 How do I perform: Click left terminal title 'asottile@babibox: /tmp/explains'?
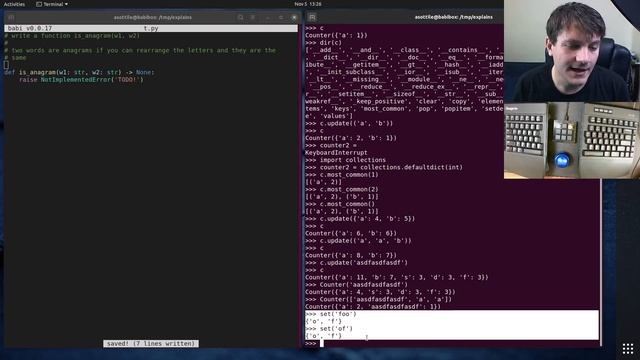click(153, 18)
